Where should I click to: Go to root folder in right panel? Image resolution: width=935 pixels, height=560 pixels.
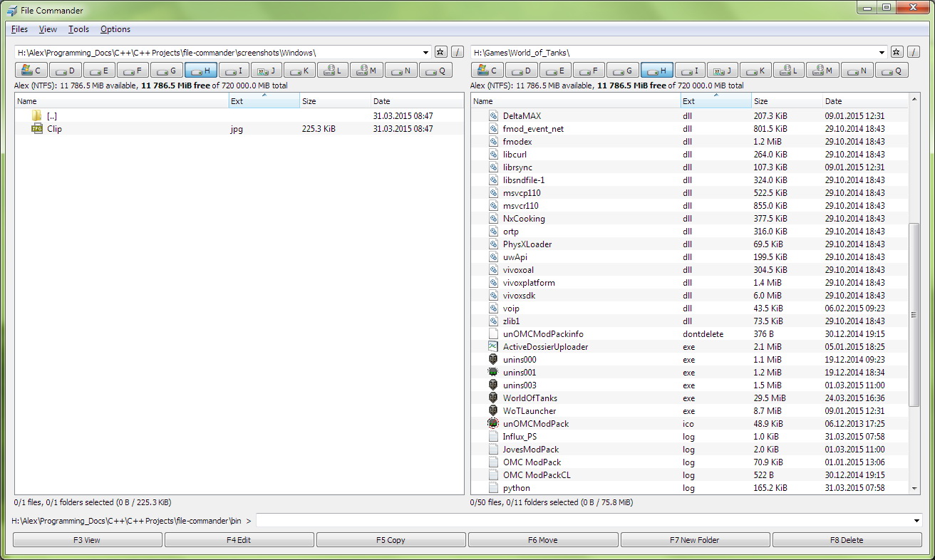(914, 52)
